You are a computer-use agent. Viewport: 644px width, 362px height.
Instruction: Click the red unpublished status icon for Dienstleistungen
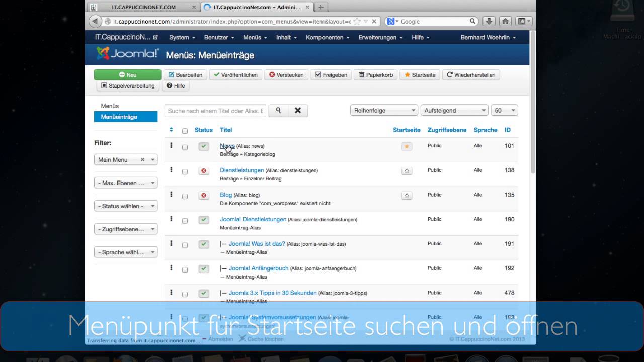204,171
